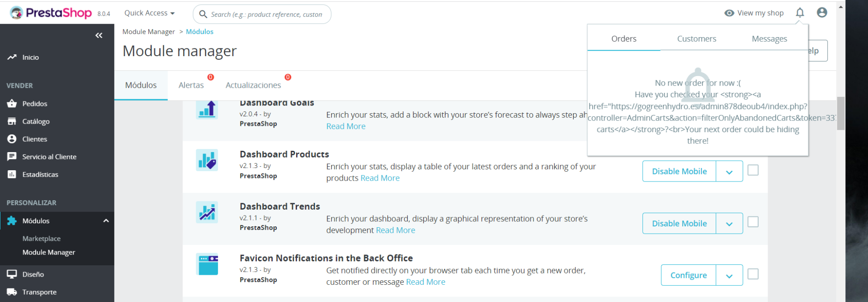
Task: Click the Servicio al Cliente chat icon
Action: click(x=12, y=157)
